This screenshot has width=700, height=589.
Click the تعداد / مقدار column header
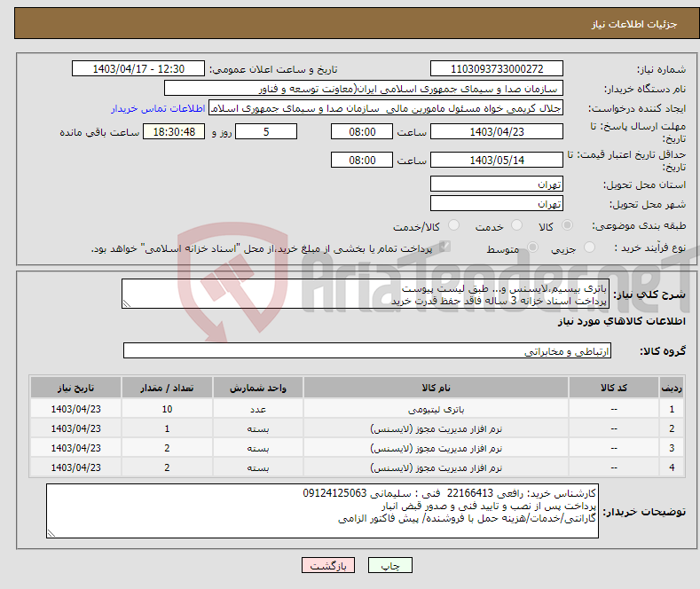tap(167, 388)
